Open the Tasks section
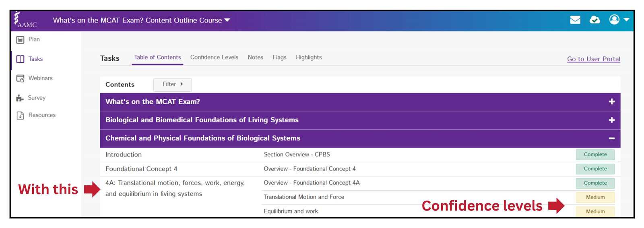The image size is (644, 228). 35,59
